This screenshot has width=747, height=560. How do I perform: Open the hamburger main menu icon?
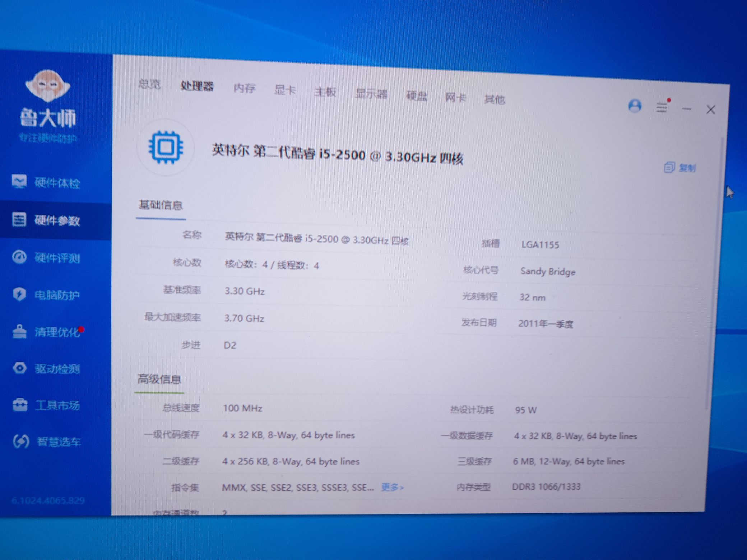coord(662,107)
